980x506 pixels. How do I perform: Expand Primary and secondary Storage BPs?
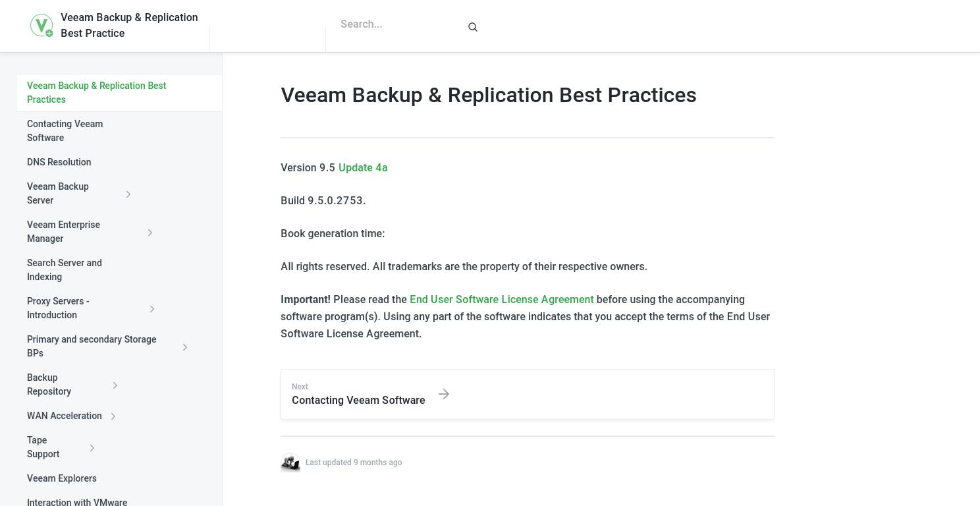coord(185,347)
